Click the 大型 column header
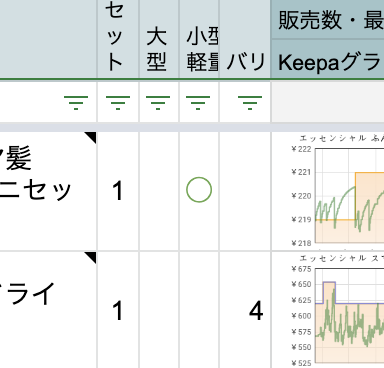Image resolution: width=384 pixels, height=368 pixels. pyautogui.click(x=159, y=39)
